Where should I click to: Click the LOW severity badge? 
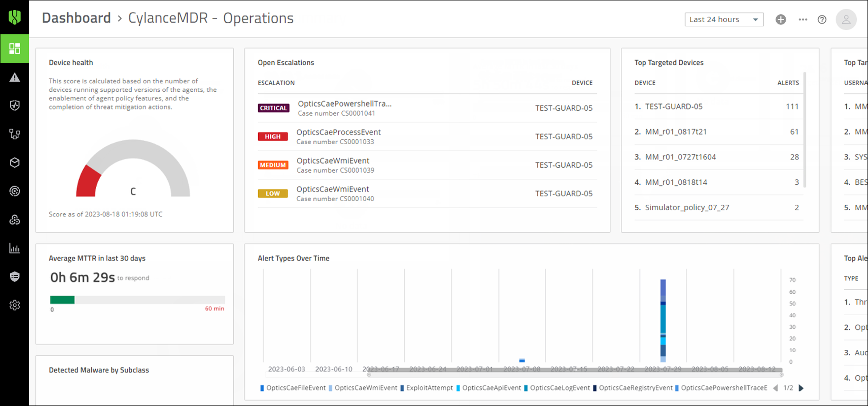tap(273, 194)
